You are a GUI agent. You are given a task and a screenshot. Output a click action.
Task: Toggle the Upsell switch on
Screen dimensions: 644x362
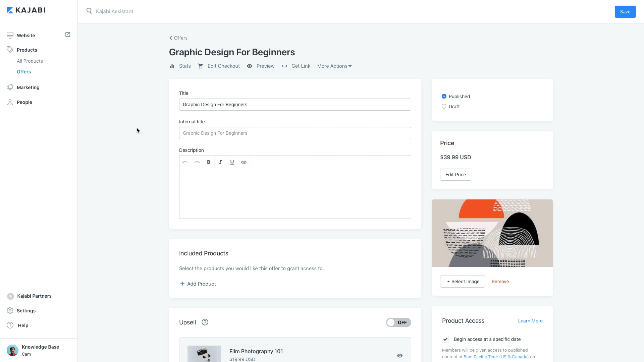pyautogui.click(x=398, y=322)
